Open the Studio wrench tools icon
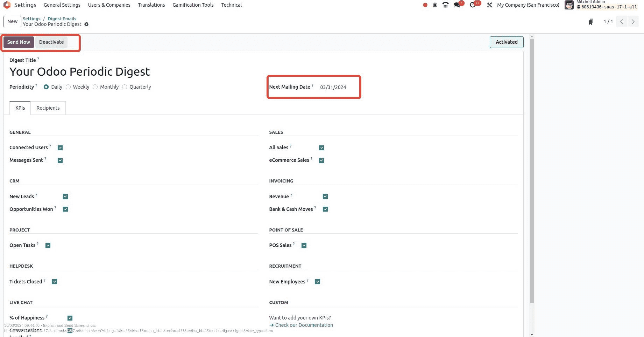The image size is (644, 337). click(x=489, y=5)
